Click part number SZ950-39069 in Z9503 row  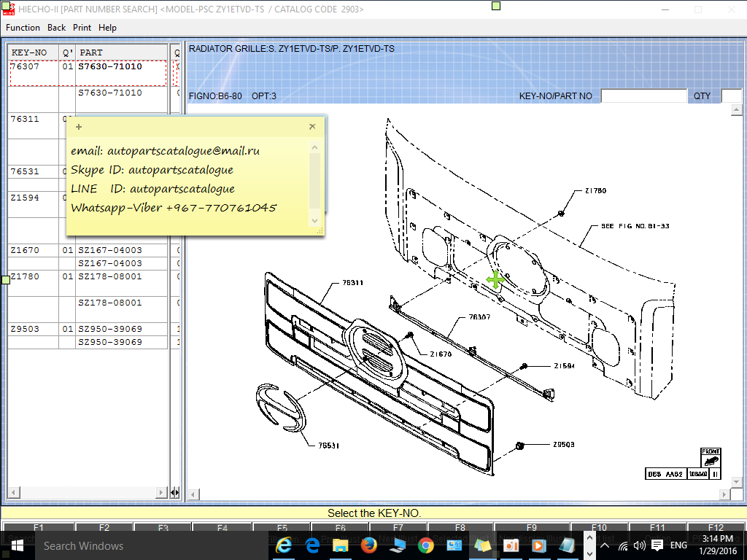click(x=110, y=329)
